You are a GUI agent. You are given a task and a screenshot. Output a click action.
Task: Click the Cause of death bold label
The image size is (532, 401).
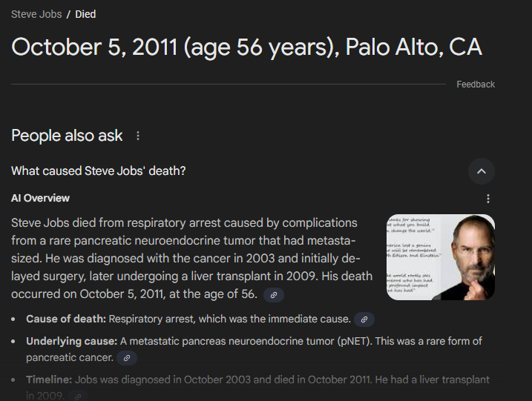[66, 319]
